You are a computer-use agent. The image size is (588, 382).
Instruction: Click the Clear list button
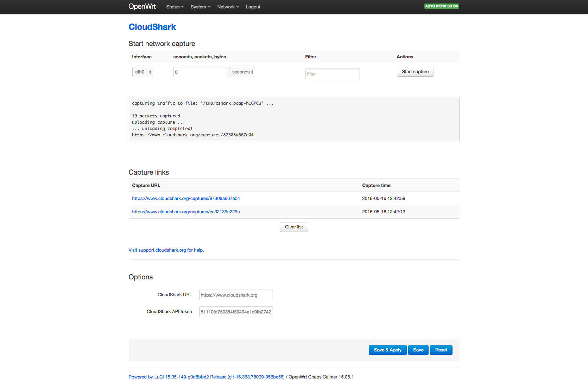click(x=294, y=227)
